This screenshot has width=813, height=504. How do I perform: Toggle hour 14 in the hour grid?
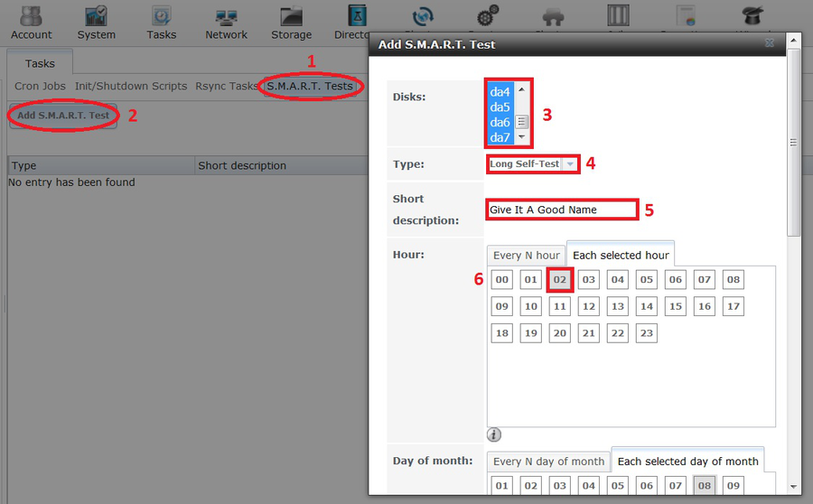tap(647, 306)
